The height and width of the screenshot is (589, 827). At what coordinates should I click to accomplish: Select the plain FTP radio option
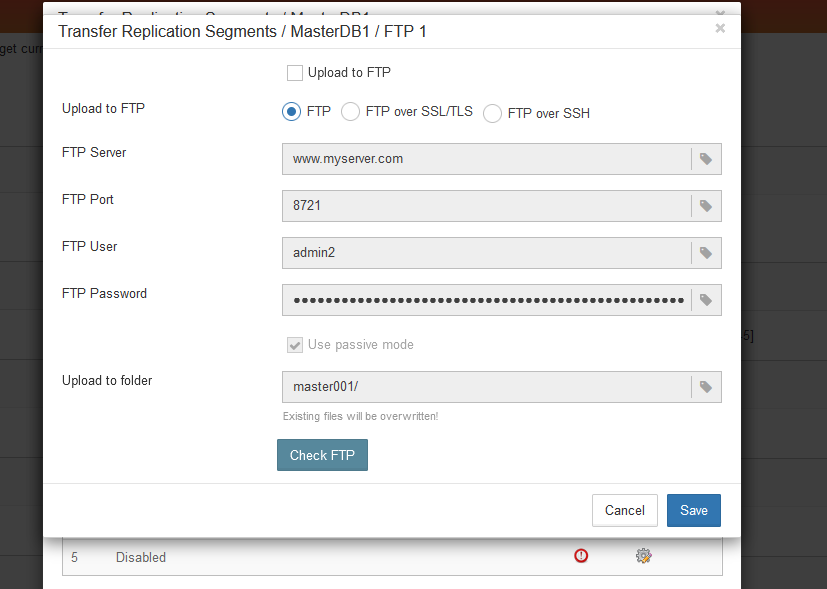[x=291, y=112]
